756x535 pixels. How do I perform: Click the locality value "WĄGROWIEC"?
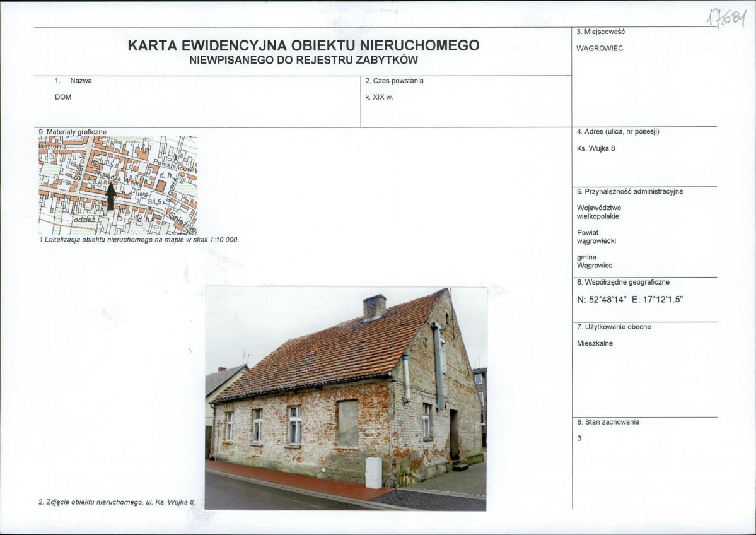(x=600, y=49)
